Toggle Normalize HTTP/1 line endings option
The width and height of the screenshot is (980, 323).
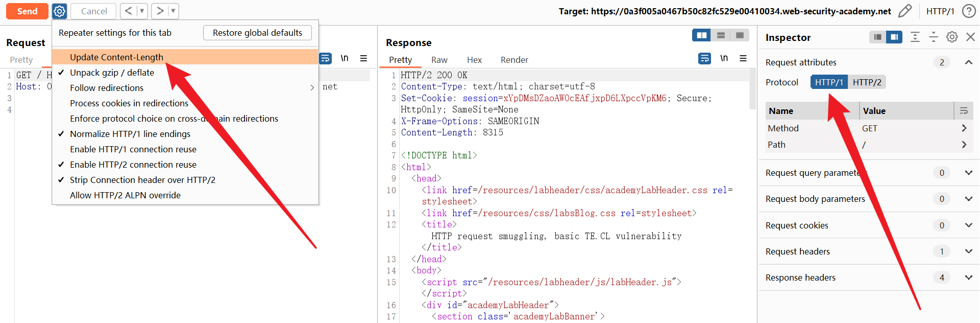[130, 134]
